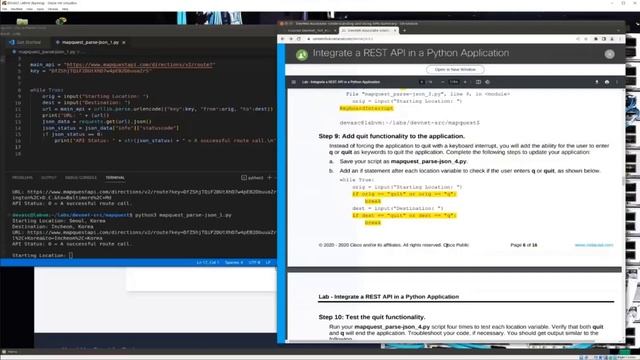Switch to the DEBUG CONSOLE panel tab

click(81, 178)
